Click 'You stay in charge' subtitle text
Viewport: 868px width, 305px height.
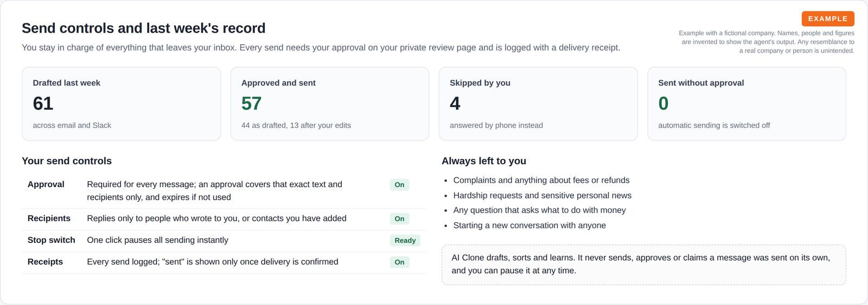pyautogui.click(x=321, y=48)
